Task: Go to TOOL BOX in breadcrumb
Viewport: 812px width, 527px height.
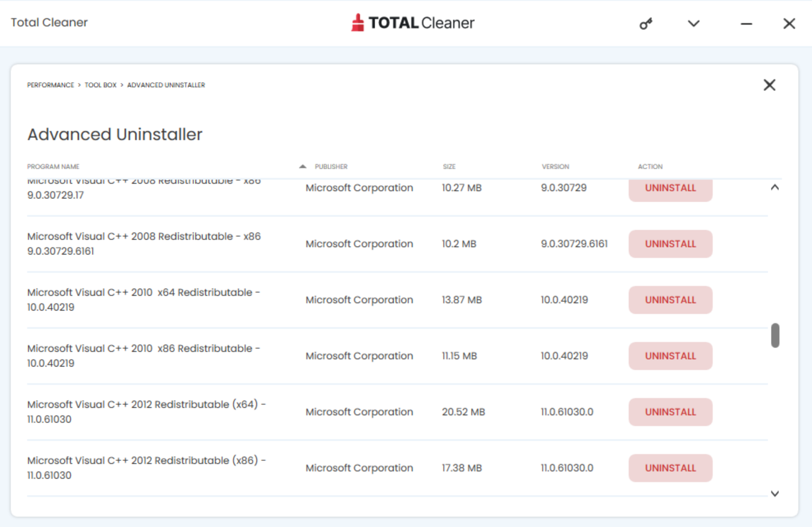Action: click(x=101, y=85)
